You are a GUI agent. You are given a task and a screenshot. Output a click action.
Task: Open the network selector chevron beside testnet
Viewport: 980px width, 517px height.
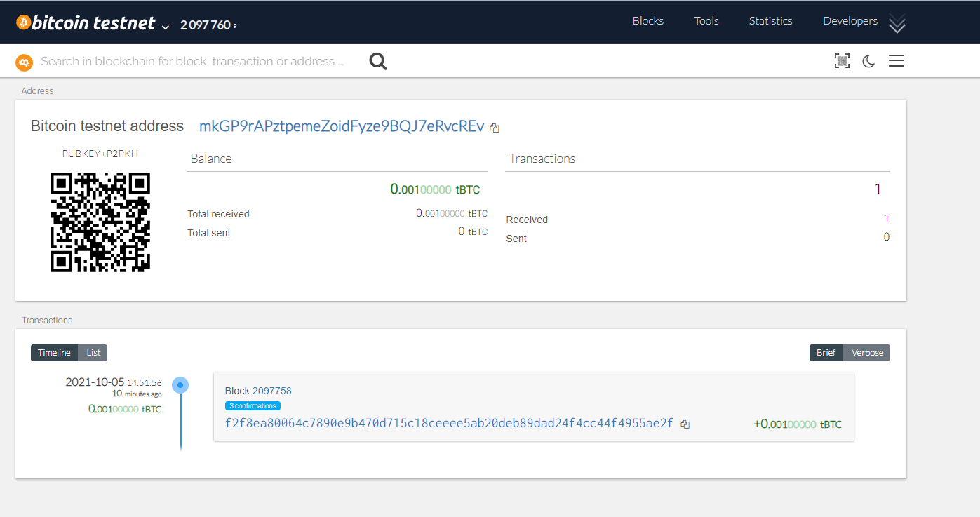(x=166, y=27)
